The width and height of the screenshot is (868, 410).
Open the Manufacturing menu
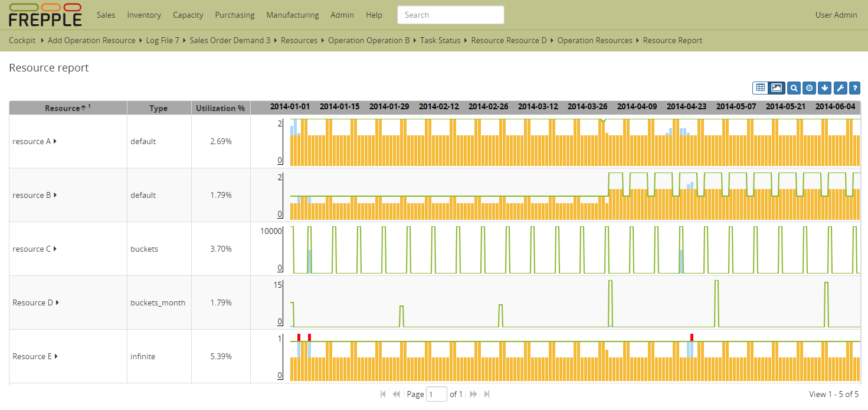tap(292, 15)
